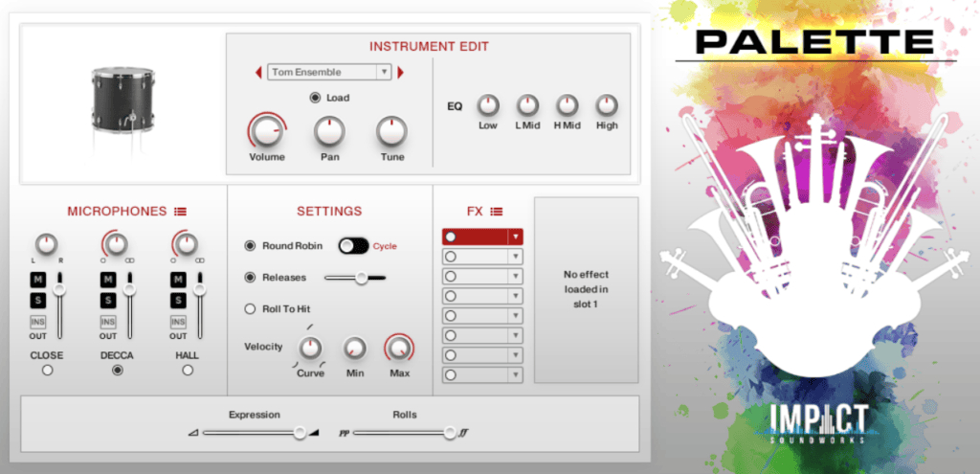Click the Load button

click(315, 98)
